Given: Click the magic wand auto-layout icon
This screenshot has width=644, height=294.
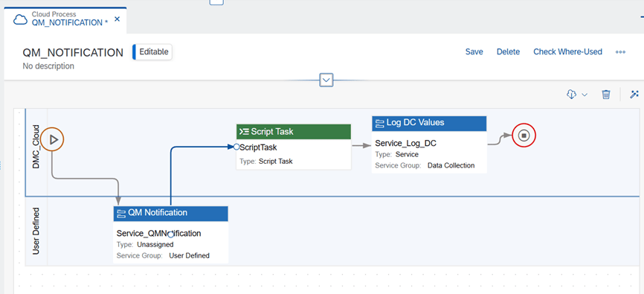Looking at the screenshot, I should click(x=634, y=95).
